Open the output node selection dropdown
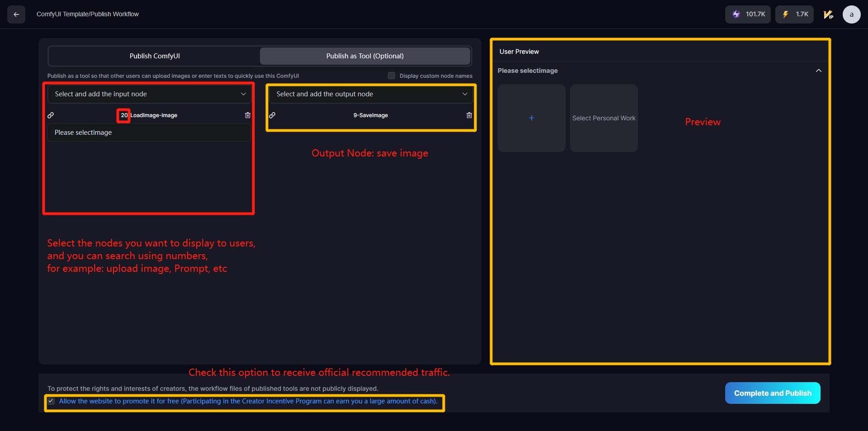Screen dimensions: 868x431 [x=371, y=94]
